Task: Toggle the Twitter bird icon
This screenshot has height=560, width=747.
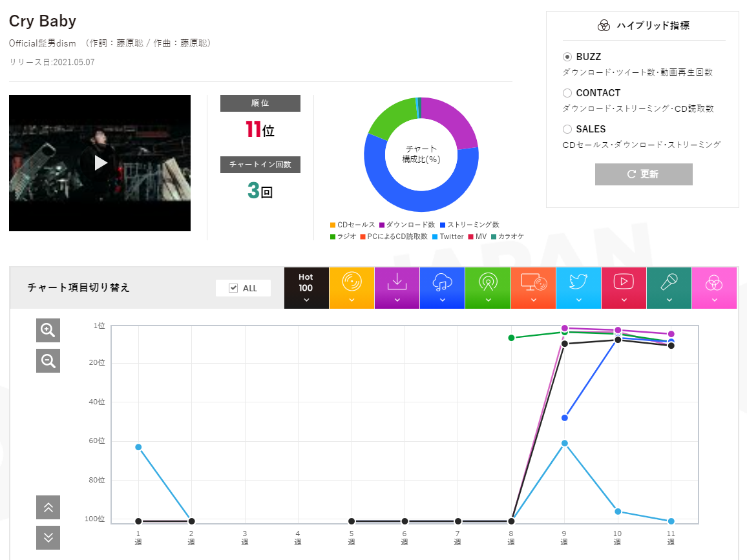Action: [x=578, y=282]
